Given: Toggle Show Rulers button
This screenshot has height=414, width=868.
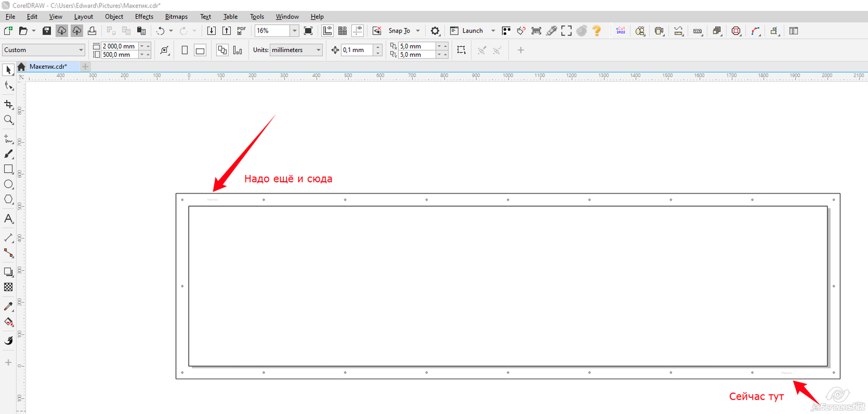Looking at the screenshot, I should [328, 31].
